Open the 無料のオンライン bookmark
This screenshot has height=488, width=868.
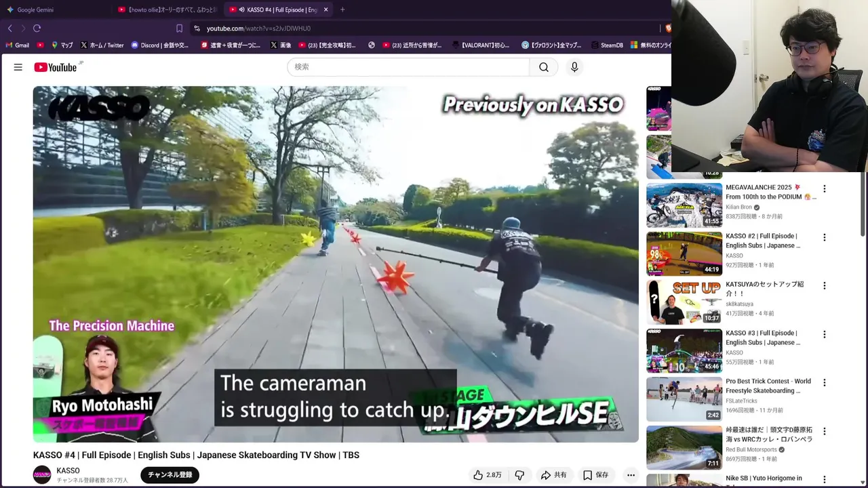tap(651, 45)
